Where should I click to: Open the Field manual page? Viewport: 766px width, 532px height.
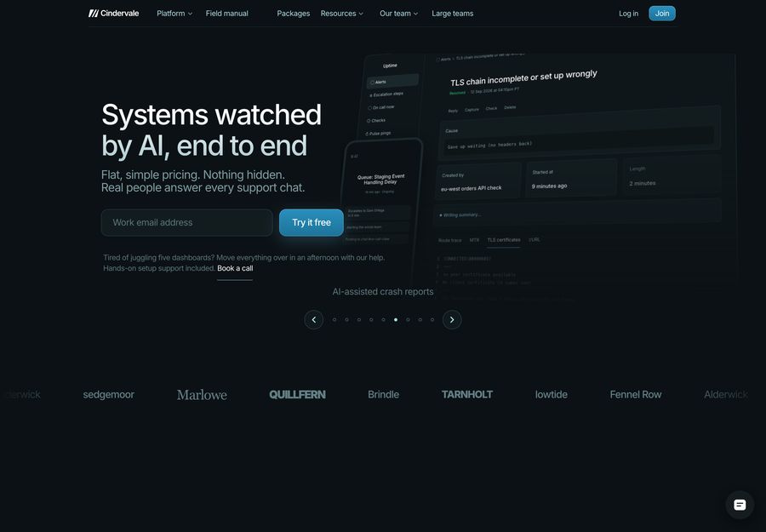point(226,13)
